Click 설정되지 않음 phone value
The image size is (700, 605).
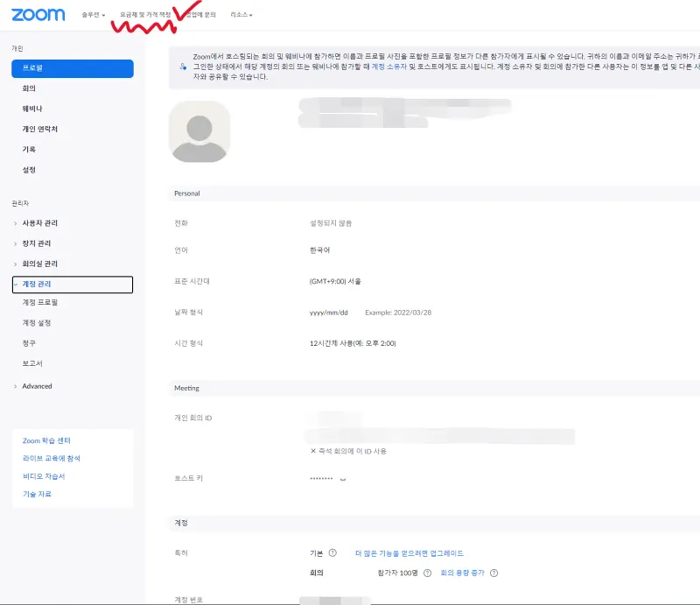[331, 223]
